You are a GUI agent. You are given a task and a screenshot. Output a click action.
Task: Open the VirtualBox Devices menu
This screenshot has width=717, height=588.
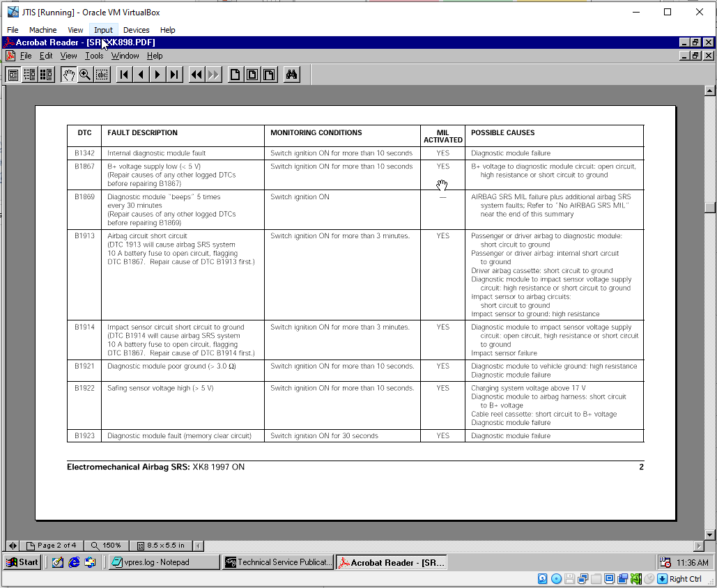pyautogui.click(x=136, y=30)
